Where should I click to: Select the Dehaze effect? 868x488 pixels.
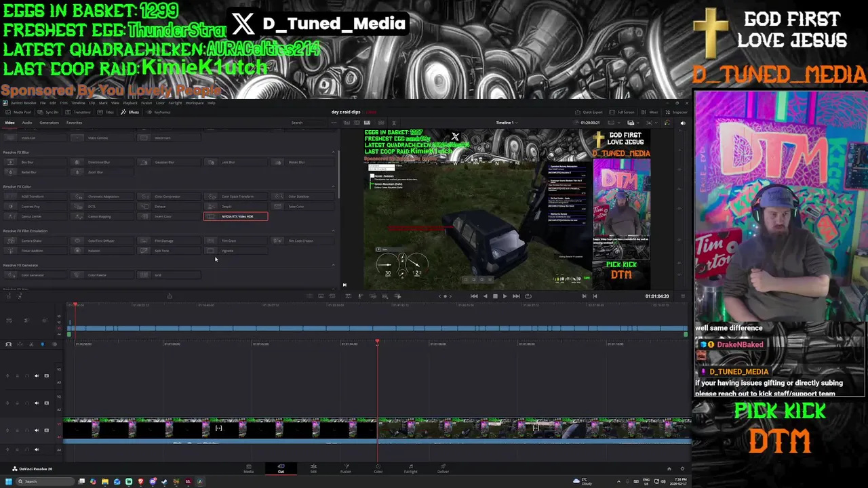coord(169,207)
